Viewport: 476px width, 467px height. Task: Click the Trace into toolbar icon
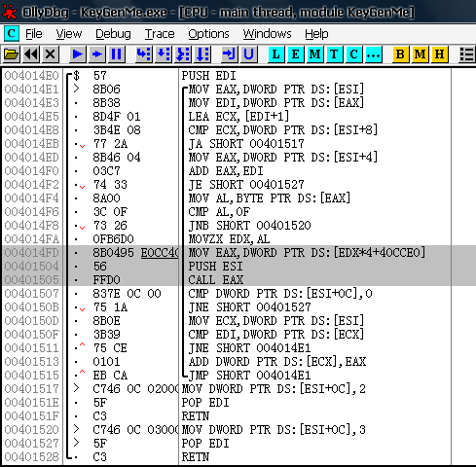coord(183,54)
